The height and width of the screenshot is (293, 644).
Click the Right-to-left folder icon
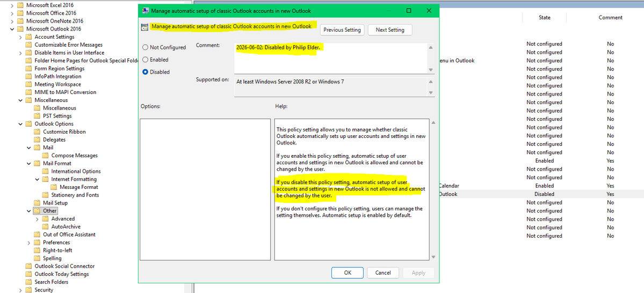tap(37, 250)
